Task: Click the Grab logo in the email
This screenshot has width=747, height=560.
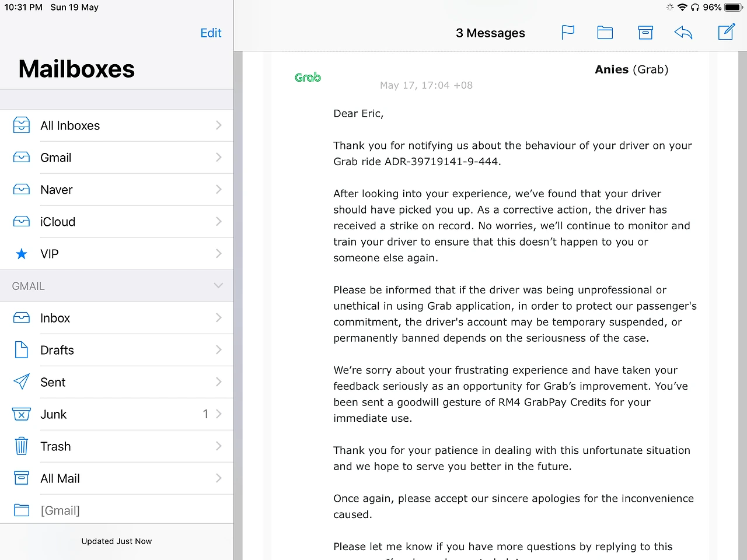Action: click(x=308, y=77)
